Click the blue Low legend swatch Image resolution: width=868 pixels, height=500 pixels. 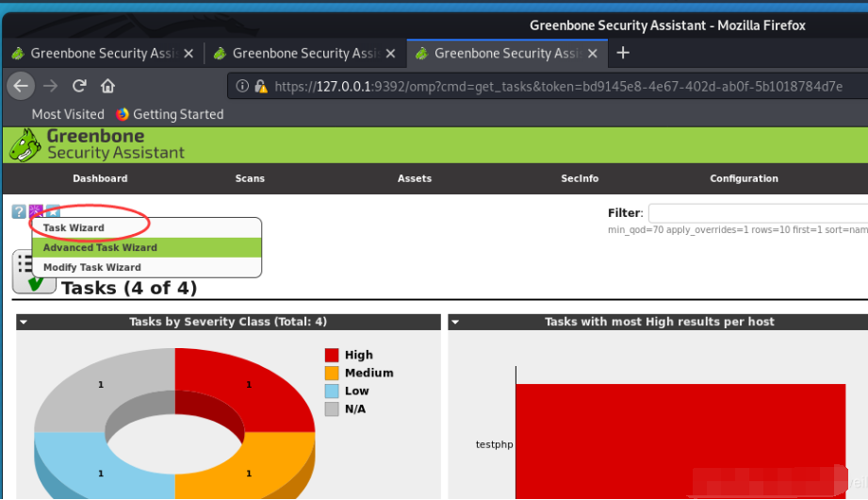pos(332,391)
